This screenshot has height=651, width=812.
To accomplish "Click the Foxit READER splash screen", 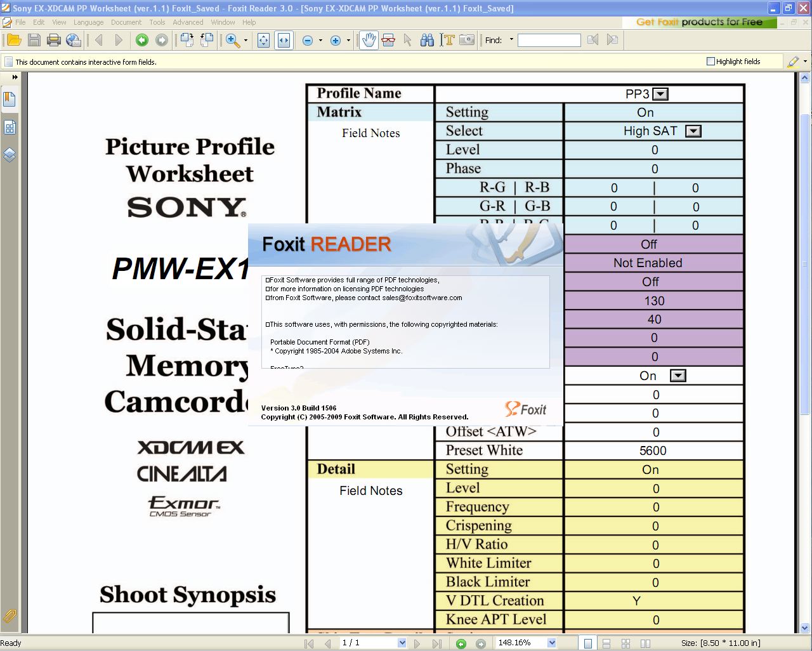I will (405, 324).
